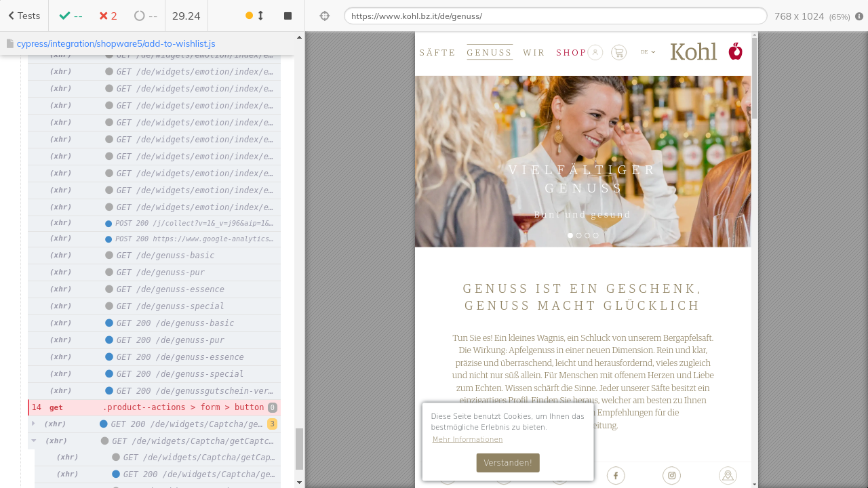Expand the collapsed Captcha xhr group
The width and height of the screenshot is (868, 488).
click(x=33, y=424)
